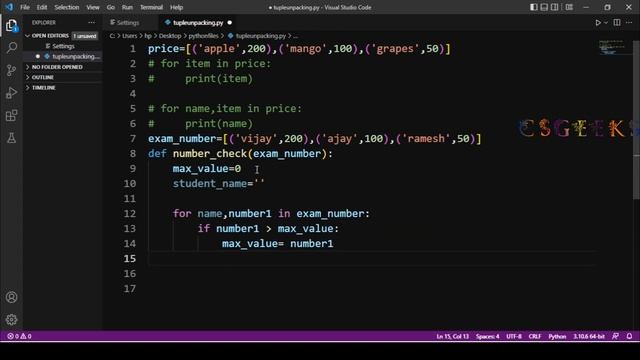Click 'student_name' on line 10
This screenshot has width=640, height=360.
(x=209, y=184)
